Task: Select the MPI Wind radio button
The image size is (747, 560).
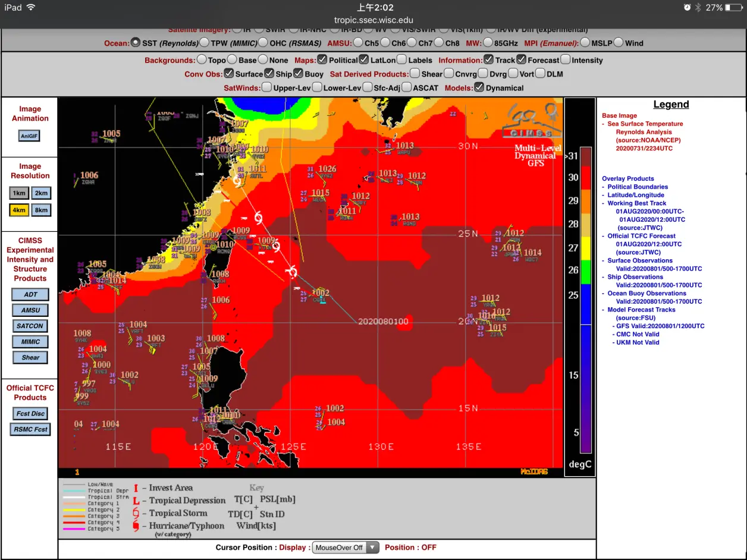Action: (619, 43)
